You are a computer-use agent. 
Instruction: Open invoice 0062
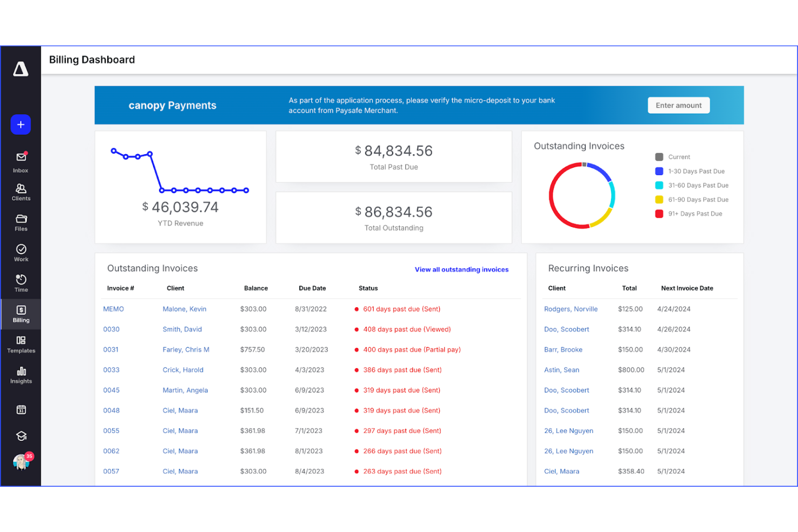(x=111, y=451)
